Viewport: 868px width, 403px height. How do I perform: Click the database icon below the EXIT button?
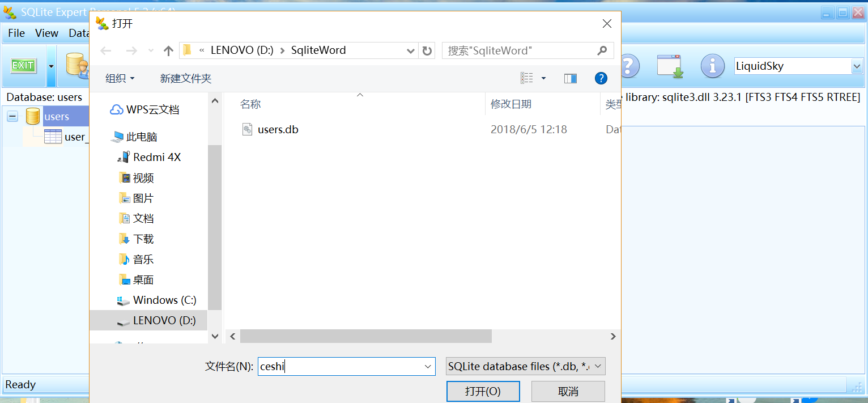[x=74, y=65]
